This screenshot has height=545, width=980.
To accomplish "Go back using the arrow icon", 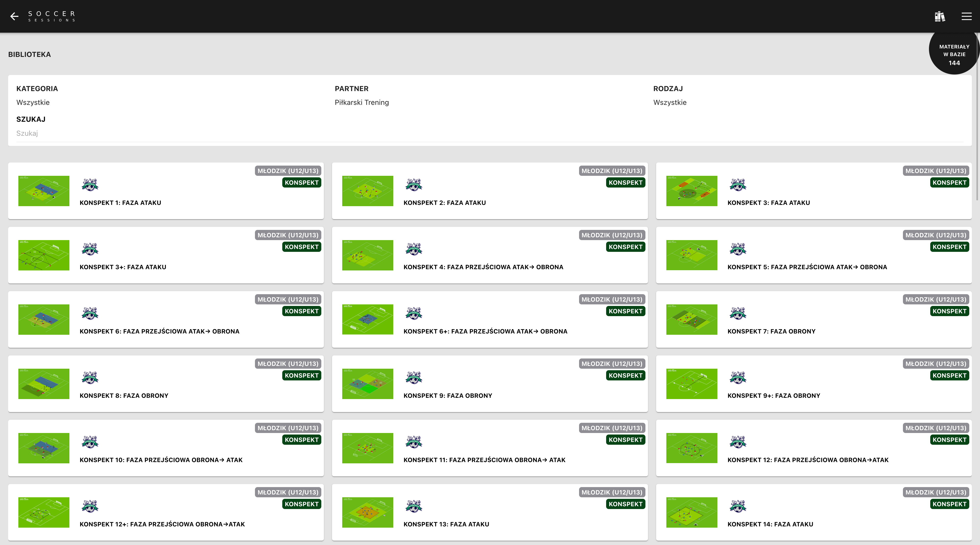I will point(15,16).
